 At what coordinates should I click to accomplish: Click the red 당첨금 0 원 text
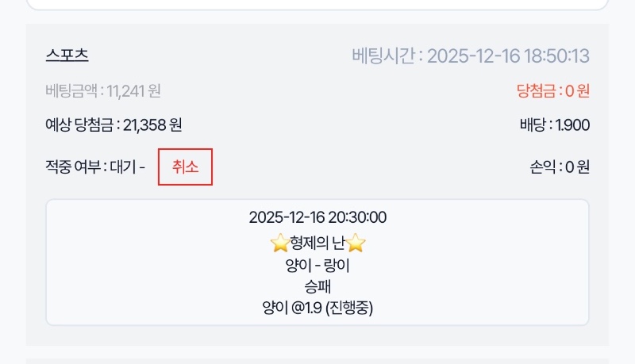click(552, 91)
